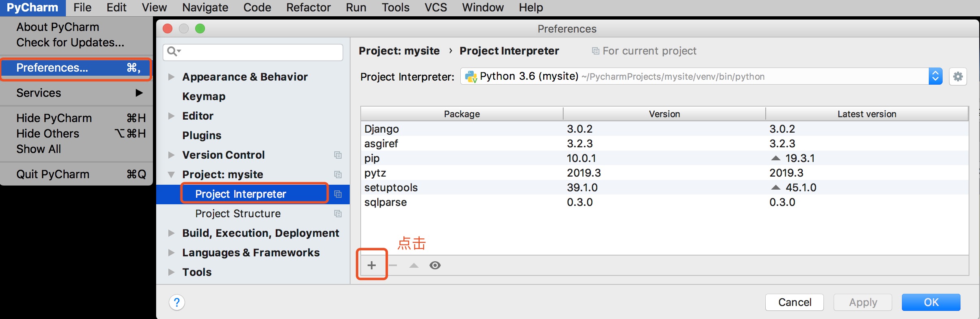Click Project: mysite breadcrumb
The image size is (980, 319).
point(399,51)
